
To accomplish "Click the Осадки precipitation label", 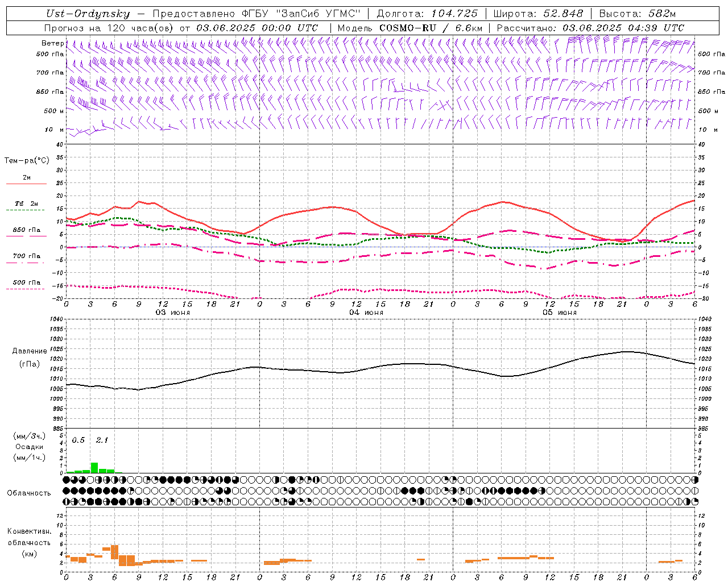I will (30, 447).
